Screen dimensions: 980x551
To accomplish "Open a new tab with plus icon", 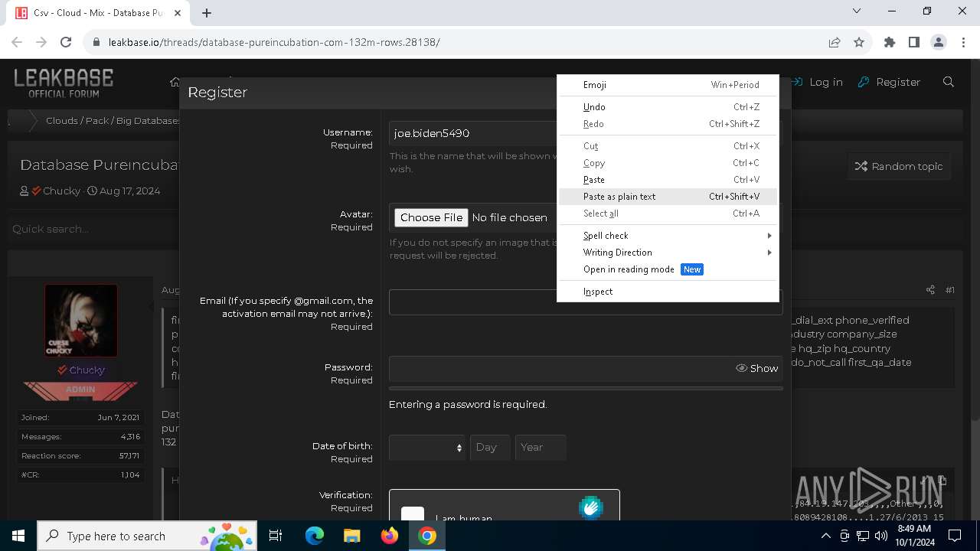I will [207, 13].
